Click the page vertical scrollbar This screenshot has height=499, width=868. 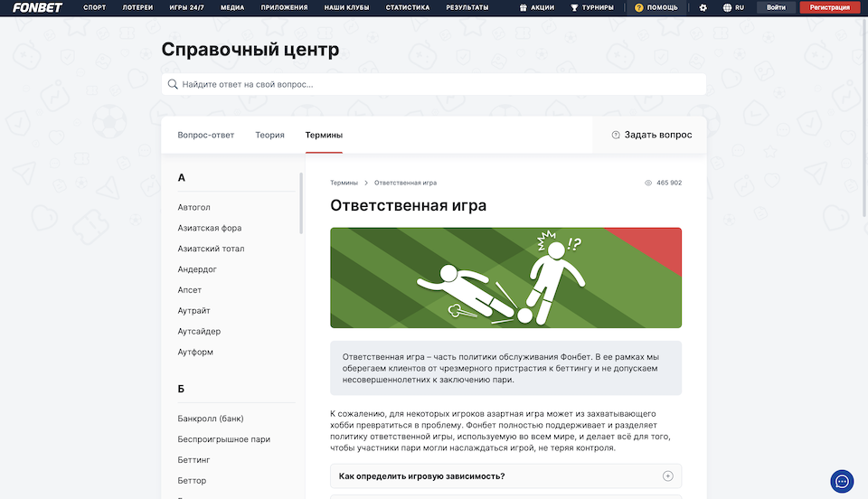point(864,118)
